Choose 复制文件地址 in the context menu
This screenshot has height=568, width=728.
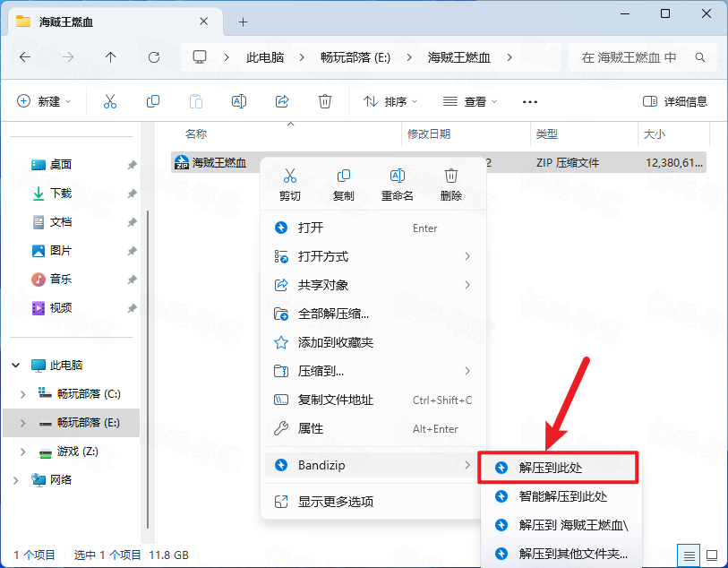coord(373,400)
